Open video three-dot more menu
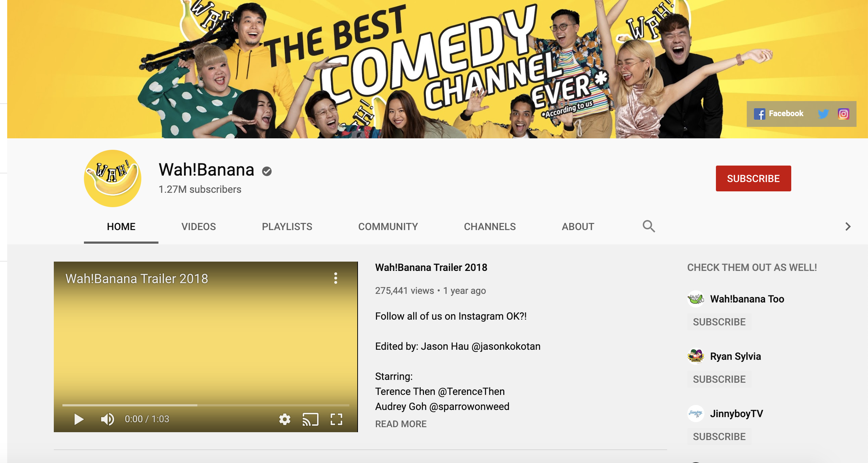The width and height of the screenshot is (868, 463). point(336,278)
